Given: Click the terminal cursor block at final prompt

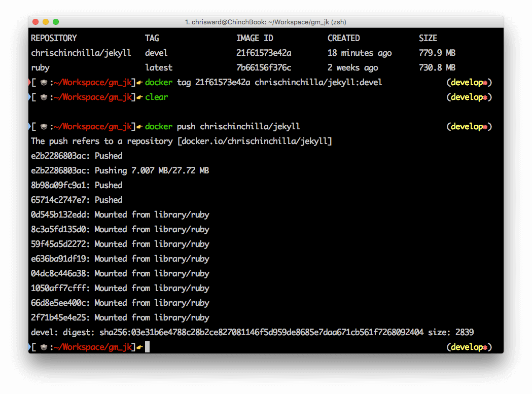Looking at the screenshot, I should coord(147,347).
